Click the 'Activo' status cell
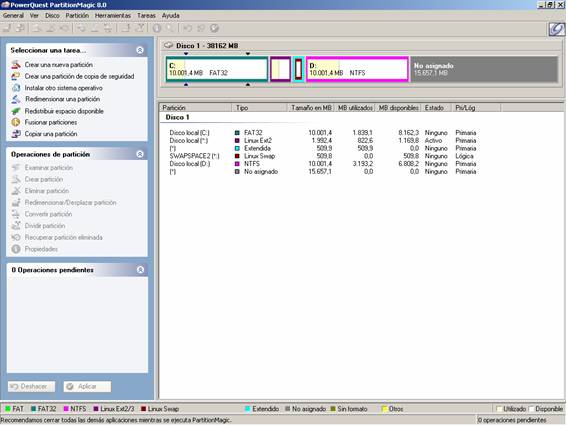Image resolution: width=566 pixels, height=425 pixels. 433,140
